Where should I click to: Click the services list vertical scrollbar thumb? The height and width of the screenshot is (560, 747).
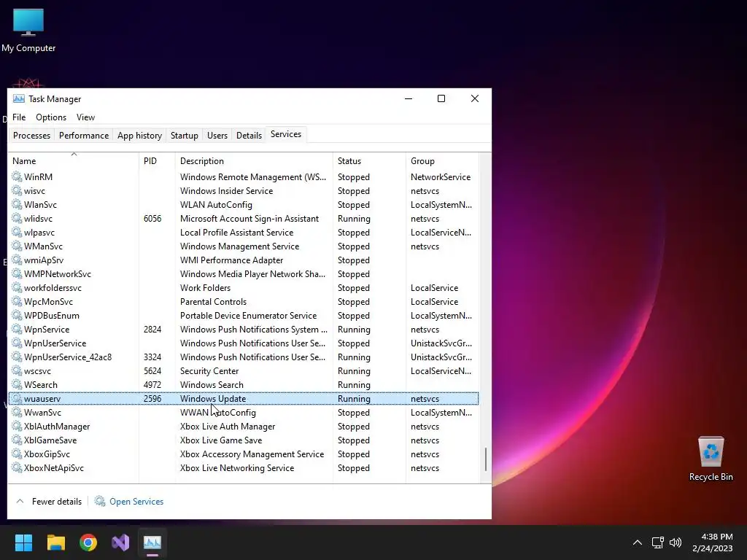click(485, 459)
